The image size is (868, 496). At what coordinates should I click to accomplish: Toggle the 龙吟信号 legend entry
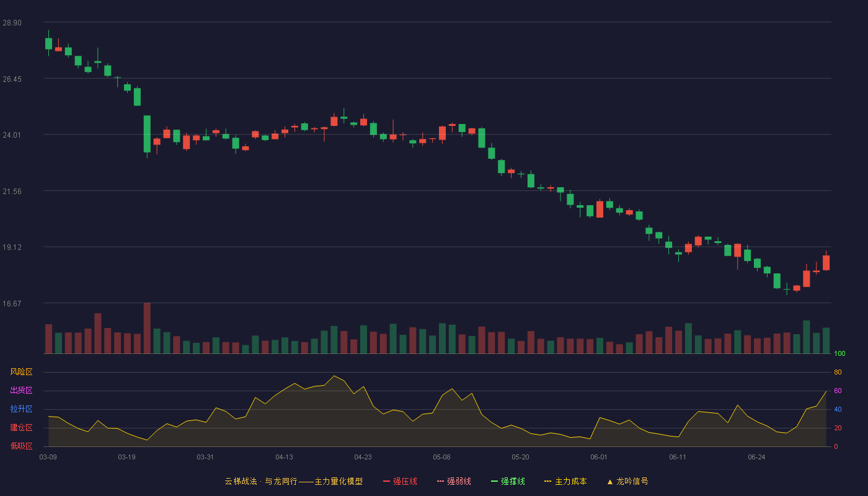click(627, 481)
